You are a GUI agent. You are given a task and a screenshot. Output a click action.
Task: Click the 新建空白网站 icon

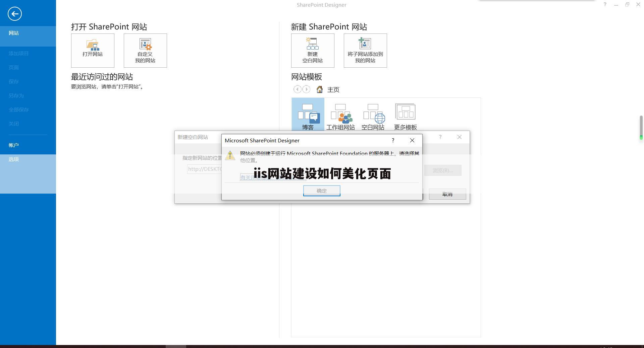point(312,50)
